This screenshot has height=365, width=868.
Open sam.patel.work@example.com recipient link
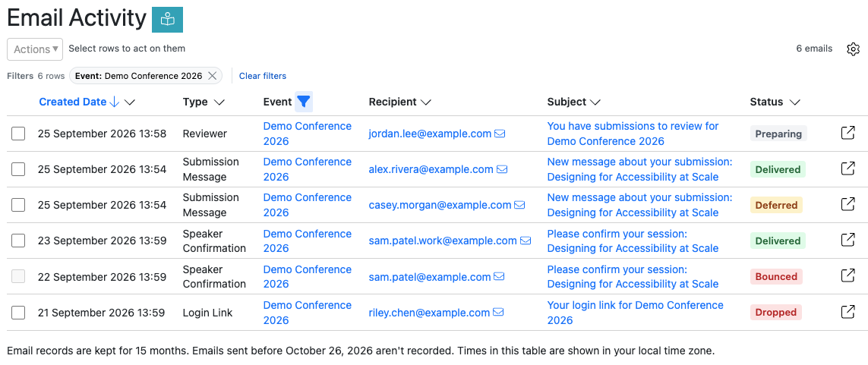pos(443,241)
